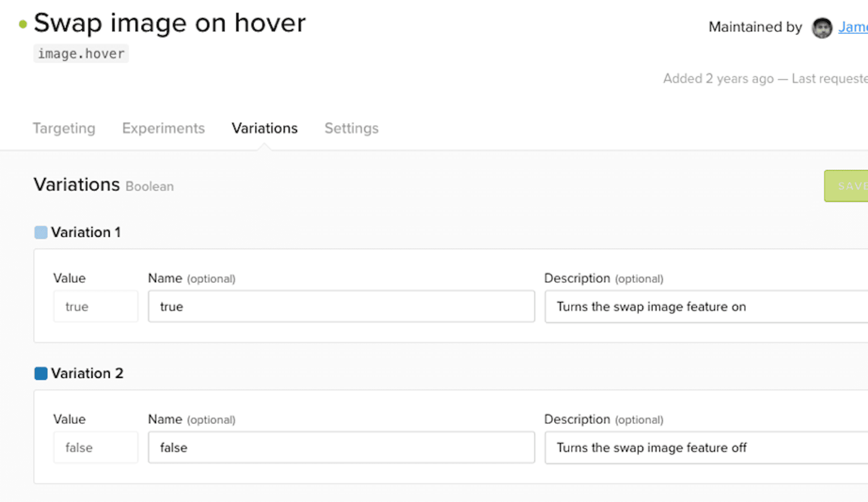Open the Settings tab
Image resolution: width=868 pixels, height=502 pixels.
point(351,128)
